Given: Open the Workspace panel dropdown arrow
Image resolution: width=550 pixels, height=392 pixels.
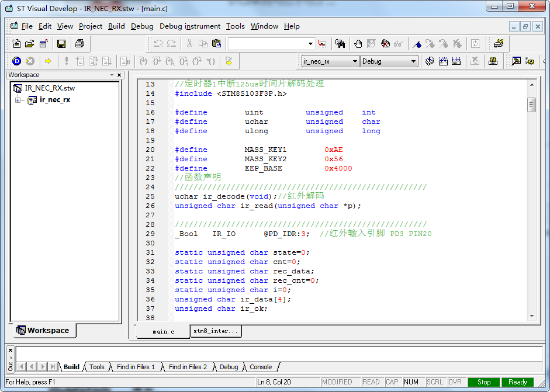Looking at the screenshot, I should pos(112,75).
